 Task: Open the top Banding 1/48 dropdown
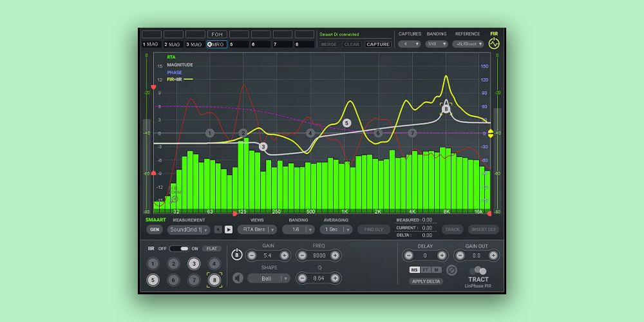pyautogui.click(x=437, y=44)
